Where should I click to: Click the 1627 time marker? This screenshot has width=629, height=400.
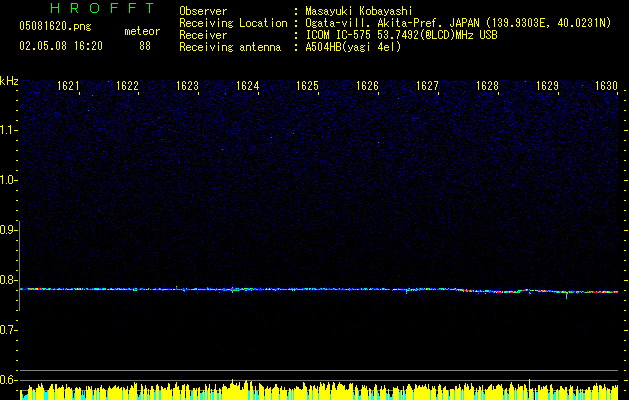pyautogui.click(x=427, y=86)
